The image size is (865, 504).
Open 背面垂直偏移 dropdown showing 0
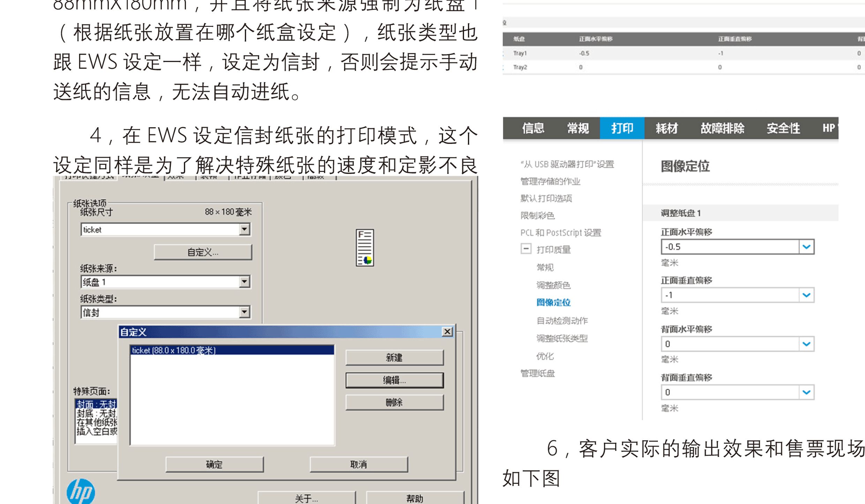pyautogui.click(x=737, y=392)
